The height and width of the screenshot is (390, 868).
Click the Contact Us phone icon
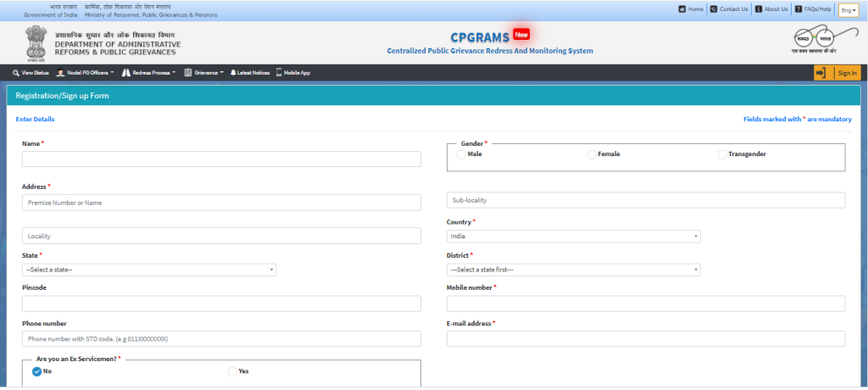tap(714, 9)
